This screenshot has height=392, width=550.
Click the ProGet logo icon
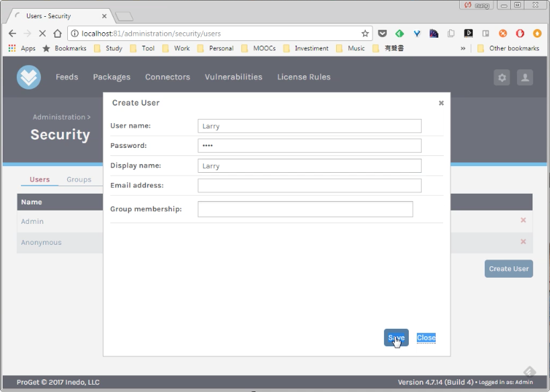[x=29, y=77]
